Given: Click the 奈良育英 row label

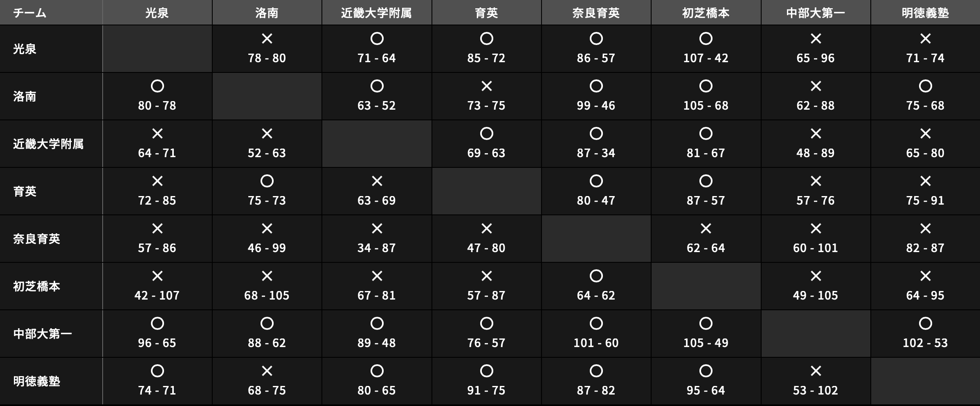Looking at the screenshot, I should pos(37,239).
